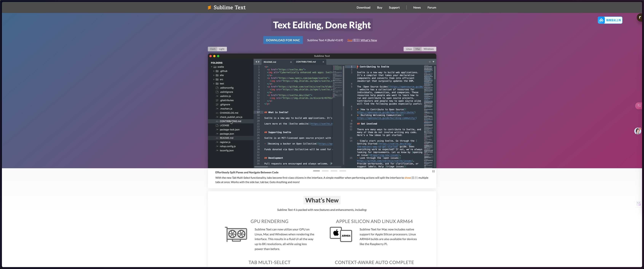
Task: Click the small floating icon near What's New
Action: point(638,203)
